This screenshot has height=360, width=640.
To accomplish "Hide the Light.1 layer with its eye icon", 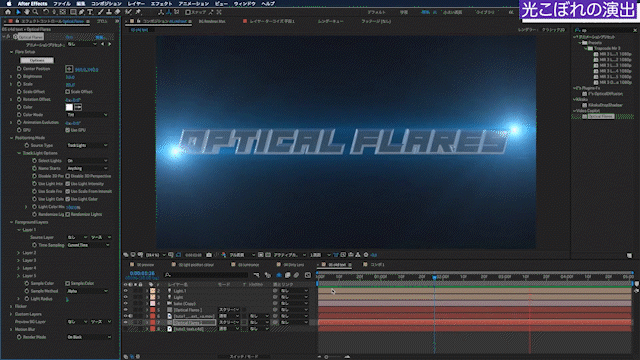I will pyautogui.click(x=126, y=291).
